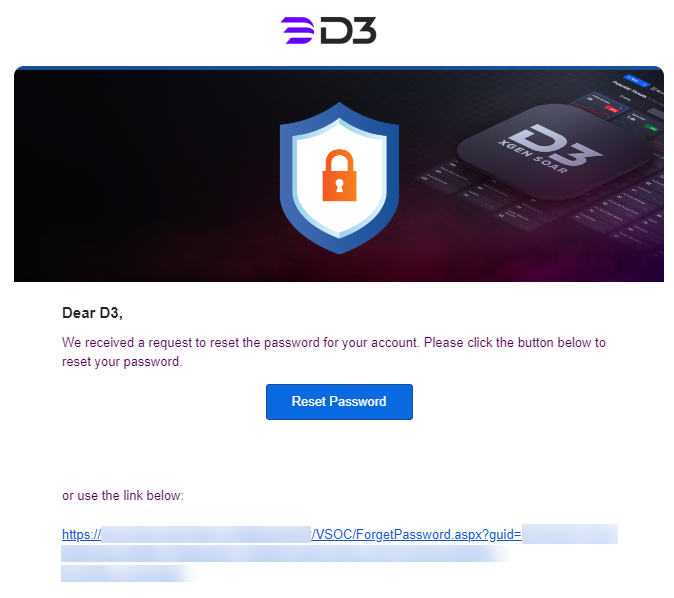674x598 pixels.
Task: Click the orange padlock icon
Action: tap(339, 175)
